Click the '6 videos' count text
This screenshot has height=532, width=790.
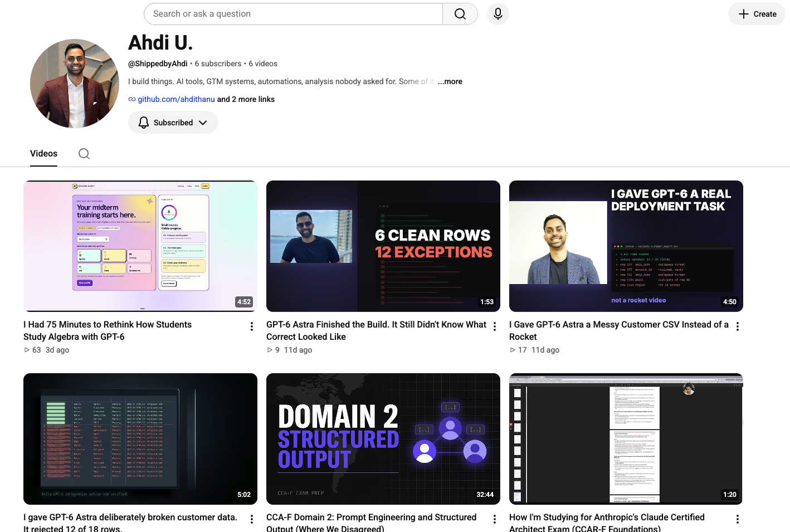click(263, 64)
